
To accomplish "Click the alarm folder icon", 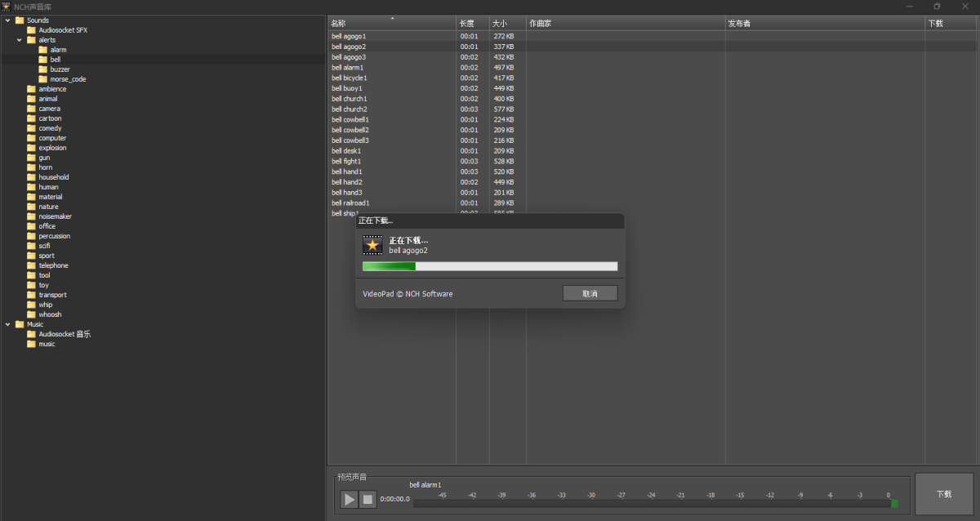I will [x=43, y=50].
